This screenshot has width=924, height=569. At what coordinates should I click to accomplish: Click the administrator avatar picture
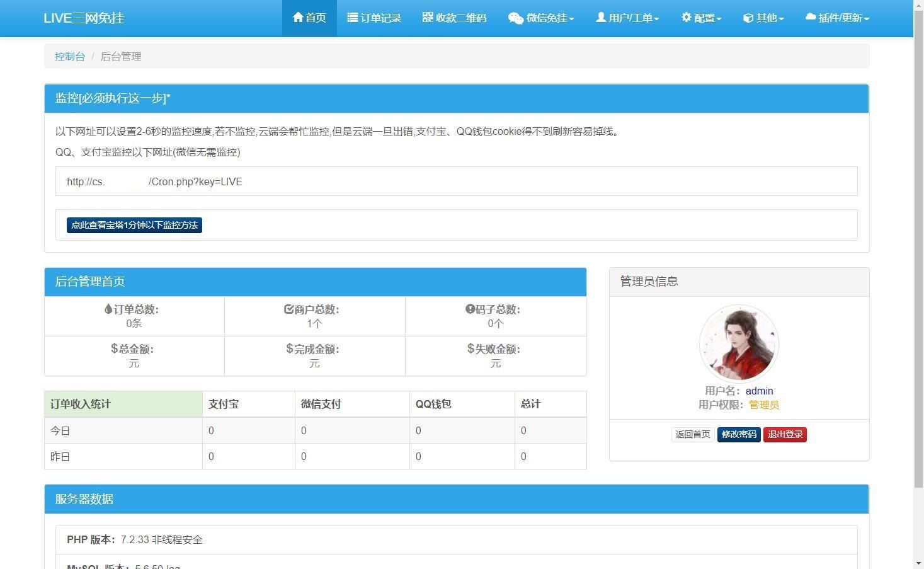pos(738,343)
